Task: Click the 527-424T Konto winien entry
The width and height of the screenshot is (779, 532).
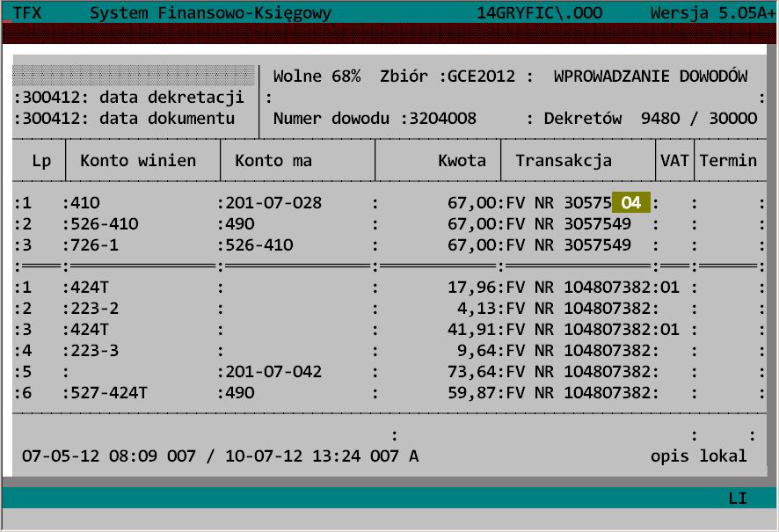Action: tap(106, 392)
